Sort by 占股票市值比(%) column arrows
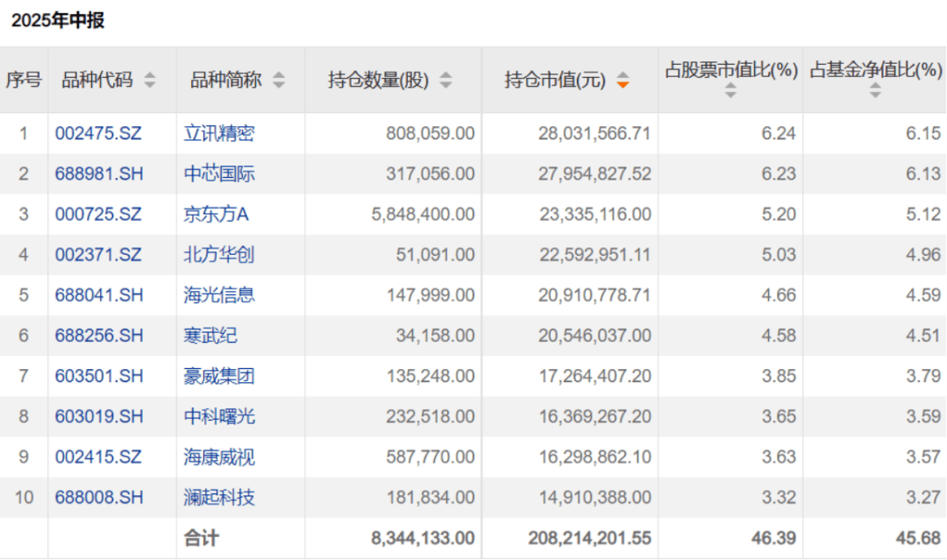This screenshot has width=947, height=560. point(730,90)
